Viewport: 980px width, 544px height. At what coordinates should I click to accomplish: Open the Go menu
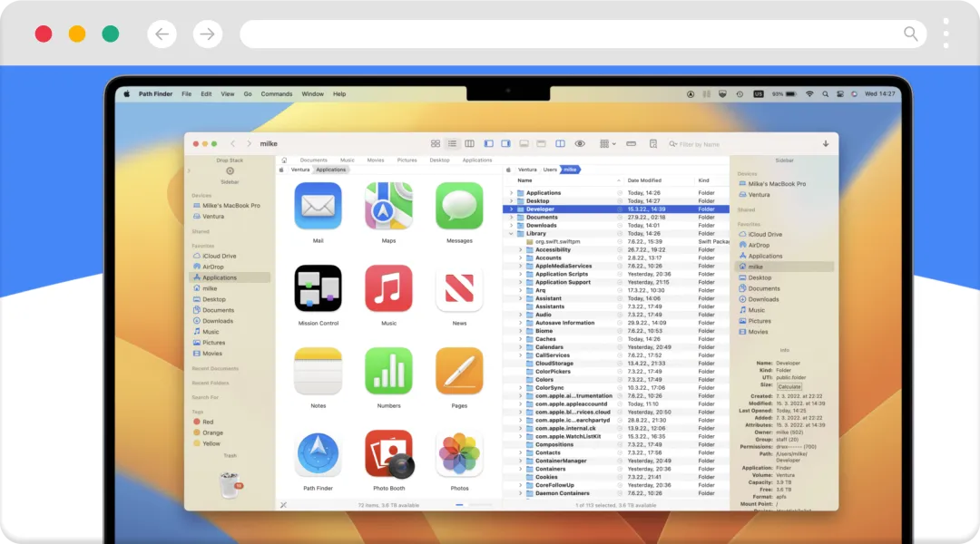pos(248,93)
